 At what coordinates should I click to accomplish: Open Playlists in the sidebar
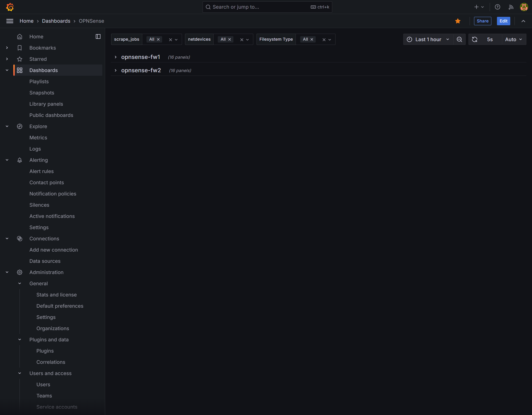coord(39,81)
